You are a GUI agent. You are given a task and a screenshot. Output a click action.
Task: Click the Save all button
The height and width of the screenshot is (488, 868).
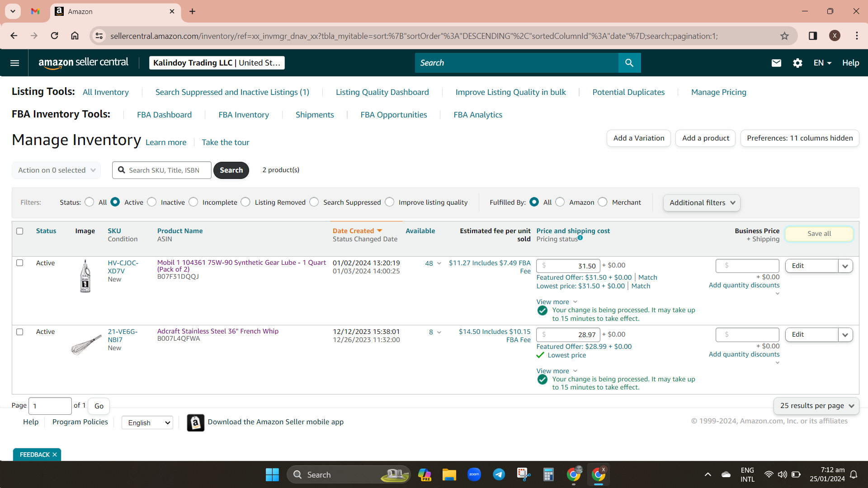coord(819,234)
